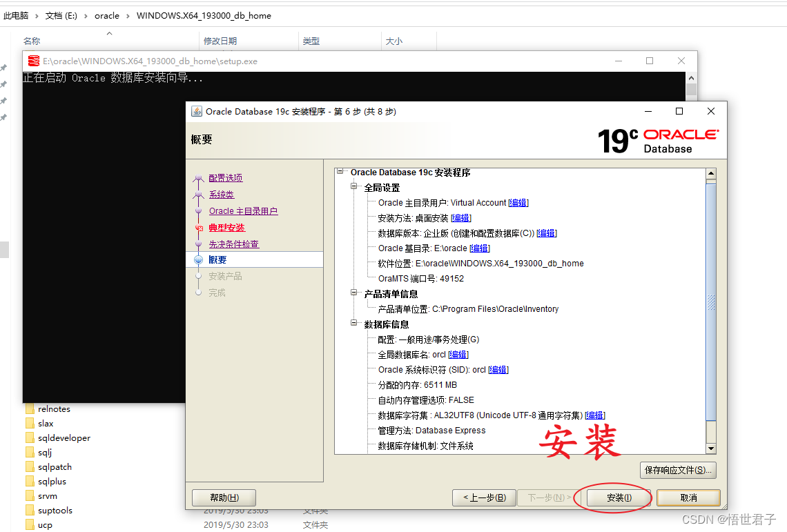The width and height of the screenshot is (787, 532).
Task: Edit the 数据库字符集 AL32UTF8 setting
Action: tap(595, 415)
